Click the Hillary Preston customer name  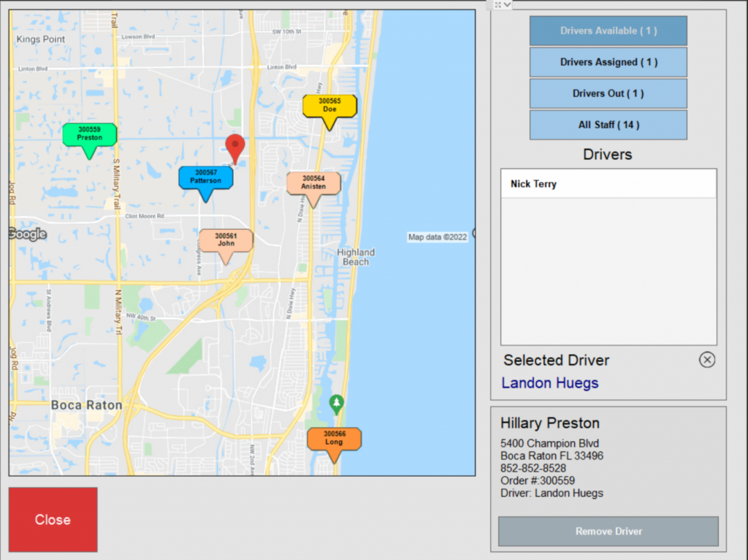pos(549,423)
